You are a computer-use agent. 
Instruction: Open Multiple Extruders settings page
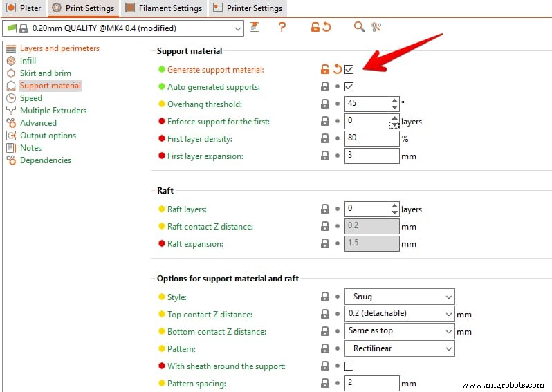click(x=53, y=111)
